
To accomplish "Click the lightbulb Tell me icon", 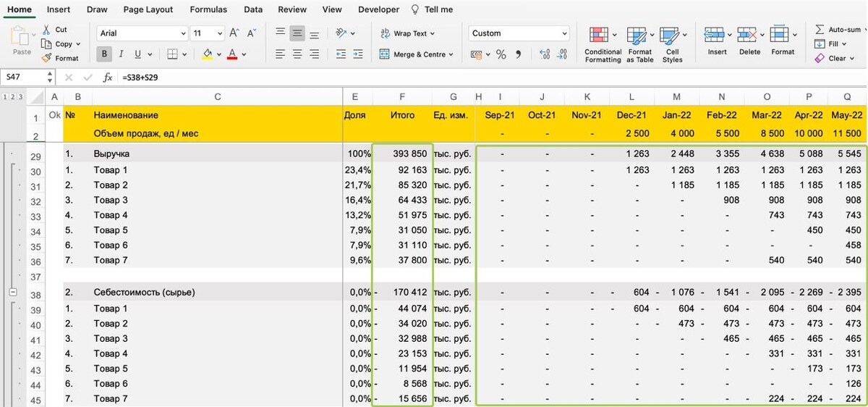I will tap(414, 9).
